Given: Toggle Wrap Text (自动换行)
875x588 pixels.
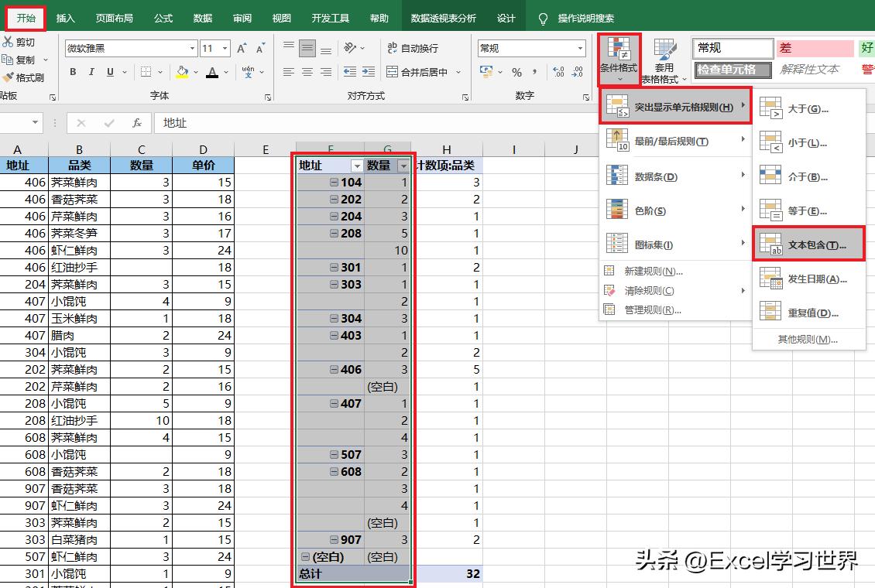Looking at the screenshot, I should click(x=414, y=48).
